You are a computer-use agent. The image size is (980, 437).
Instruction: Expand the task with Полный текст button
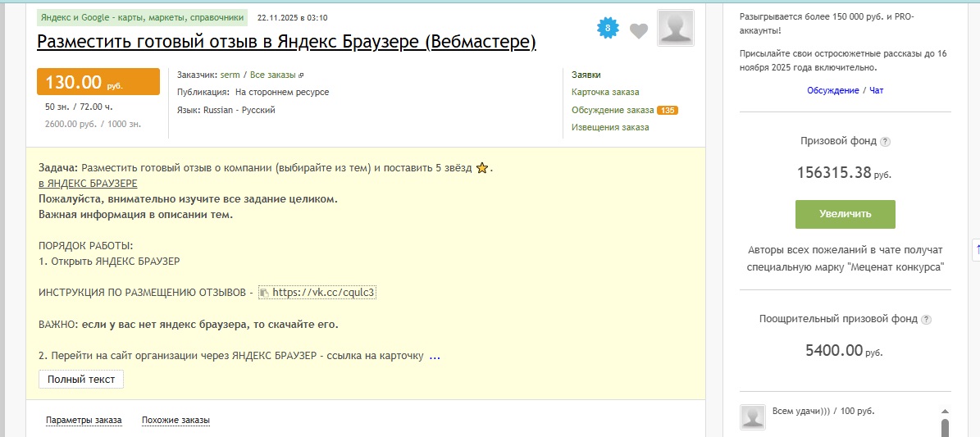pyautogui.click(x=80, y=380)
